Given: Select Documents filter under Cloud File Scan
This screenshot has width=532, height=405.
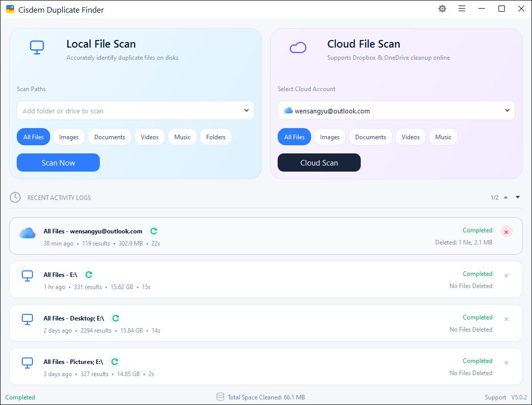Looking at the screenshot, I should pyautogui.click(x=370, y=137).
